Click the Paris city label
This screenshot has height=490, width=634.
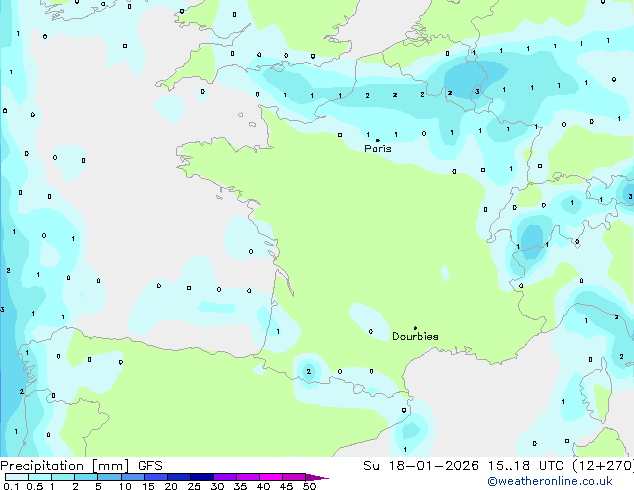[x=378, y=149]
